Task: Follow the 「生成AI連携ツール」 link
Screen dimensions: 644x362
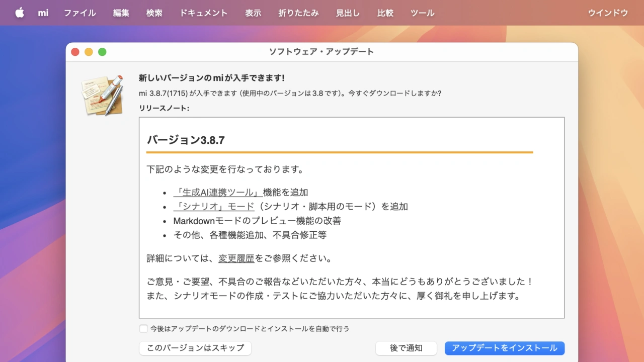Action: [x=217, y=193]
